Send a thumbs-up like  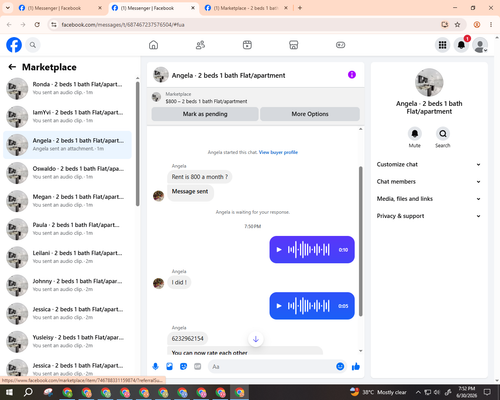click(356, 366)
